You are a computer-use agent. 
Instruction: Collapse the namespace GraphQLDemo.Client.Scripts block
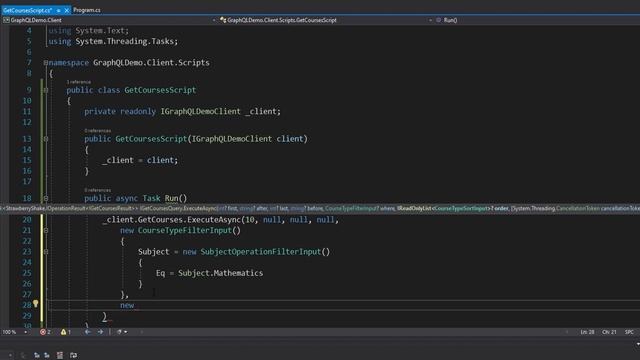(46, 62)
